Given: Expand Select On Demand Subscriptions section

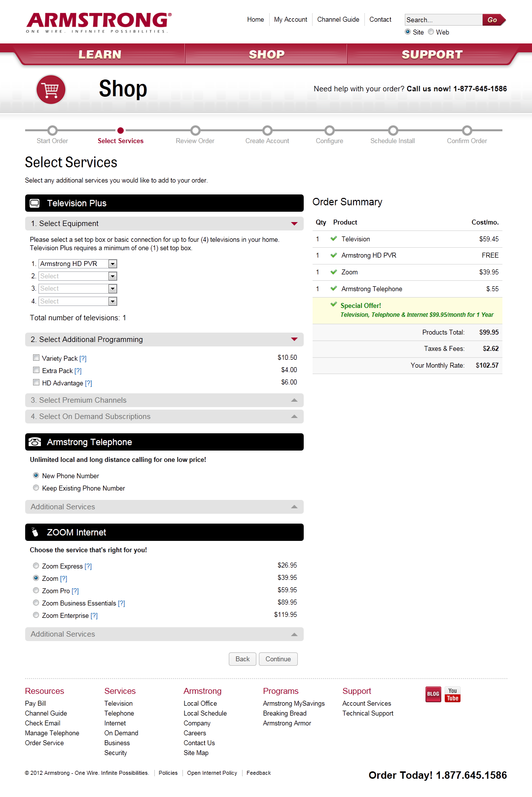Looking at the screenshot, I should 164,417.
